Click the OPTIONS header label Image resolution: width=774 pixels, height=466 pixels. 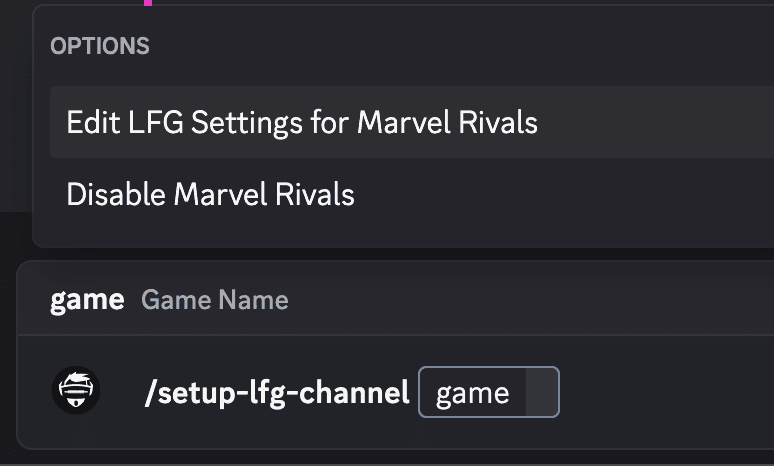click(x=100, y=46)
